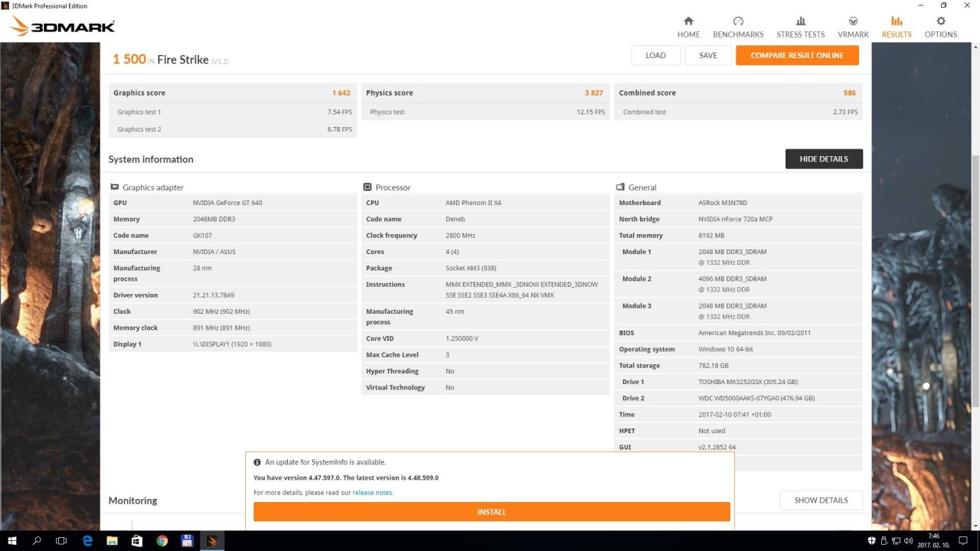Click 'NVIDIA GeForce GT 640' GPU value
The image size is (980, 551).
click(227, 203)
